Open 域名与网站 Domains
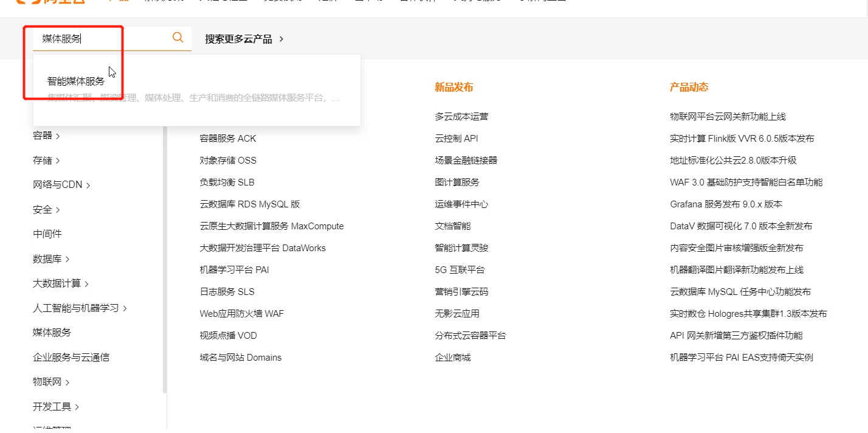 click(x=241, y=358)
